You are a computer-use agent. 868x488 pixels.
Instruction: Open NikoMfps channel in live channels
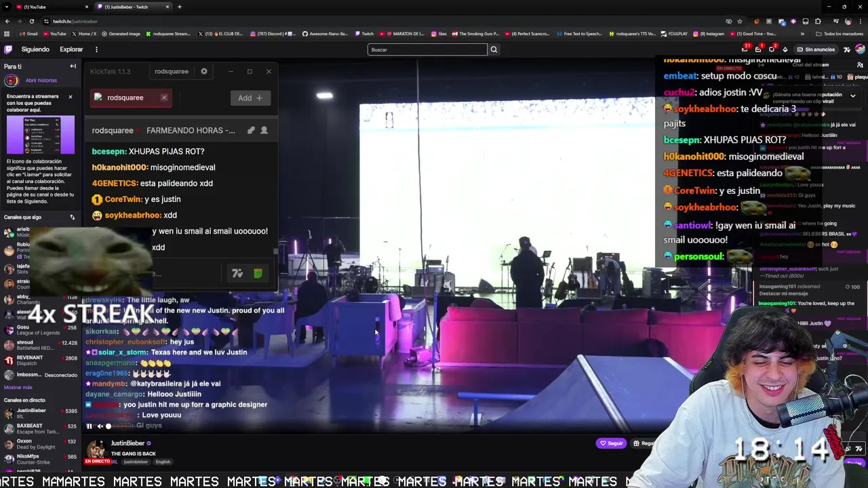pyautogui.click(x=41, y=459)
